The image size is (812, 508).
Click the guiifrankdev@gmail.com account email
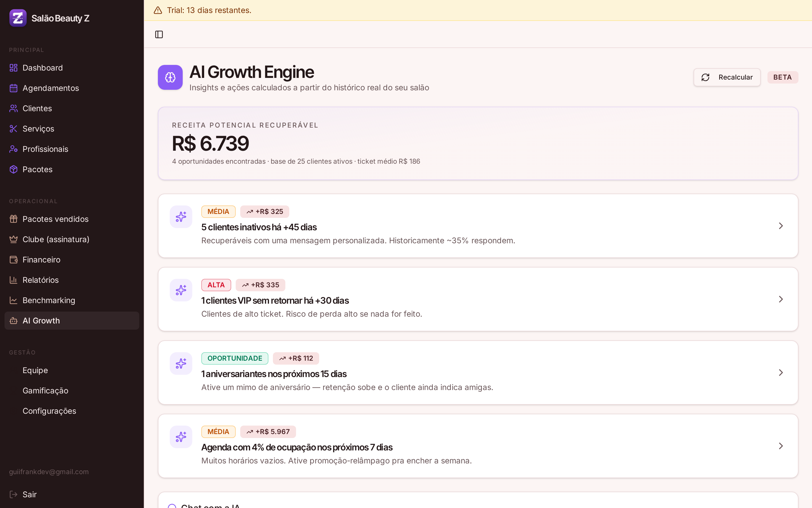point(49,472)
